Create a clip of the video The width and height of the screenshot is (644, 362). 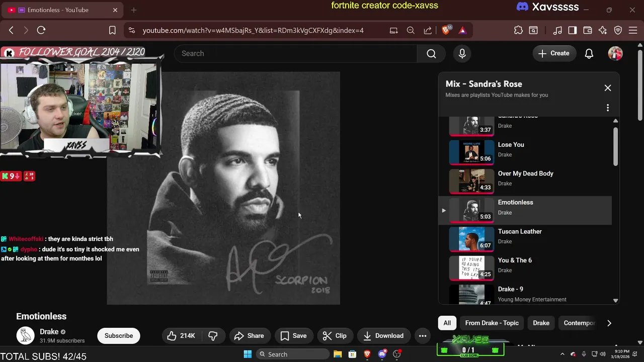[335, 336]
